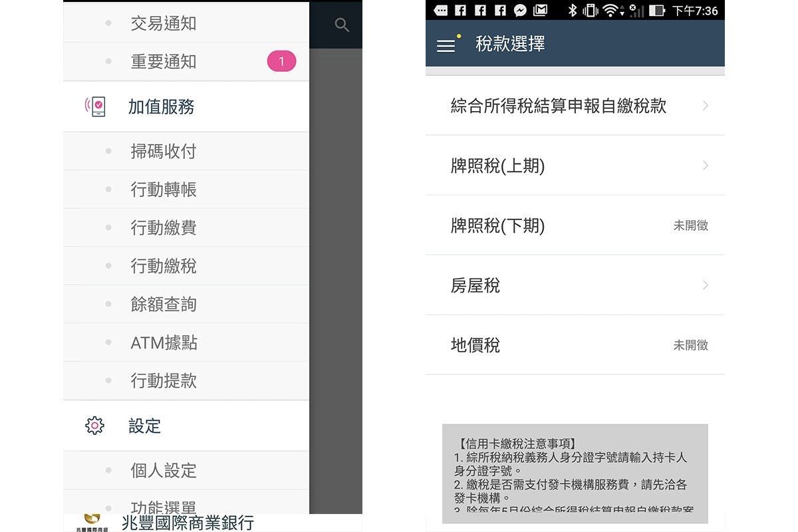This screenshot has height=532, width=798.
Task: Tap 兆豐國際商業銀行 bank name text
Action: (x=188, y=523)
